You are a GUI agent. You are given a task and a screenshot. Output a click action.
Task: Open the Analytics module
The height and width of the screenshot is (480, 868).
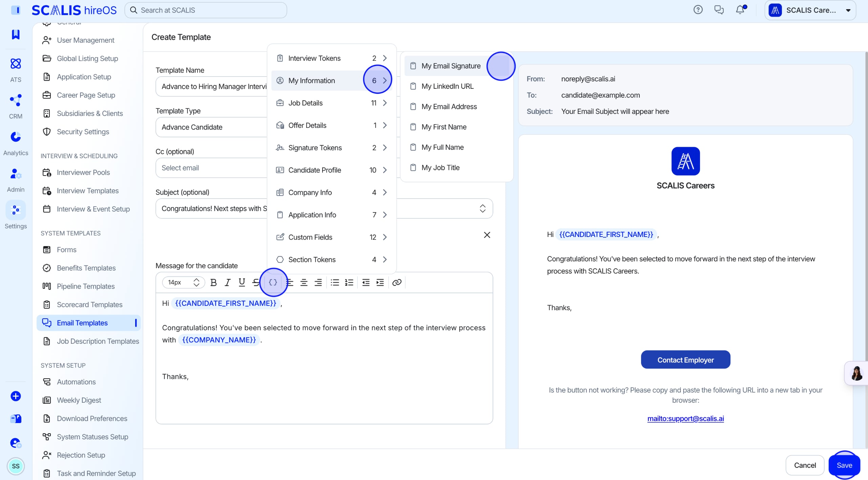[x=16, y=143]
